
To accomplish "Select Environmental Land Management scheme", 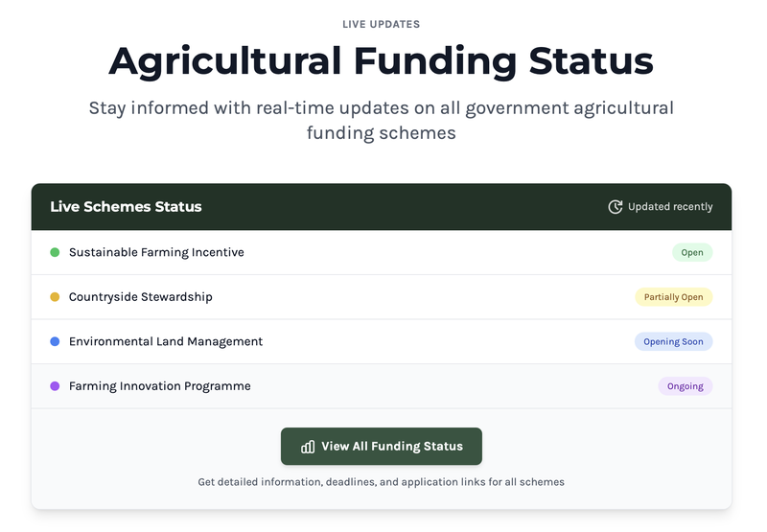I will pos(166,341).
